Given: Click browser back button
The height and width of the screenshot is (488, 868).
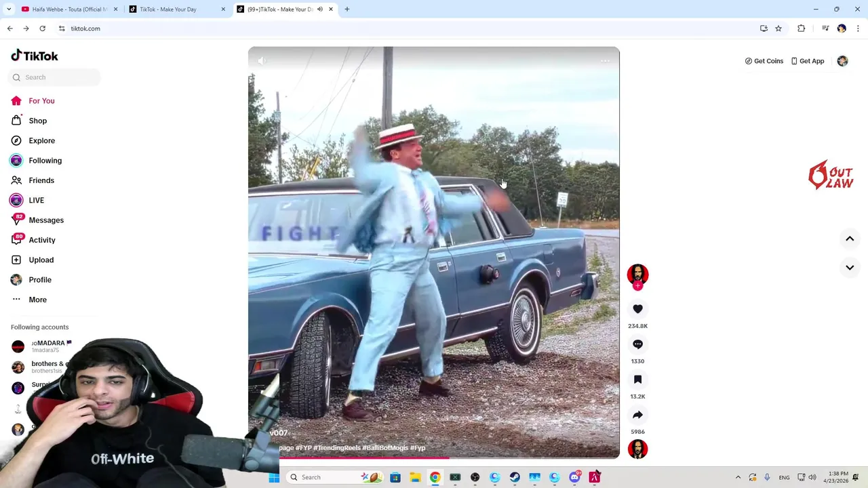Looking at the screenshot, I should [9, 28].
